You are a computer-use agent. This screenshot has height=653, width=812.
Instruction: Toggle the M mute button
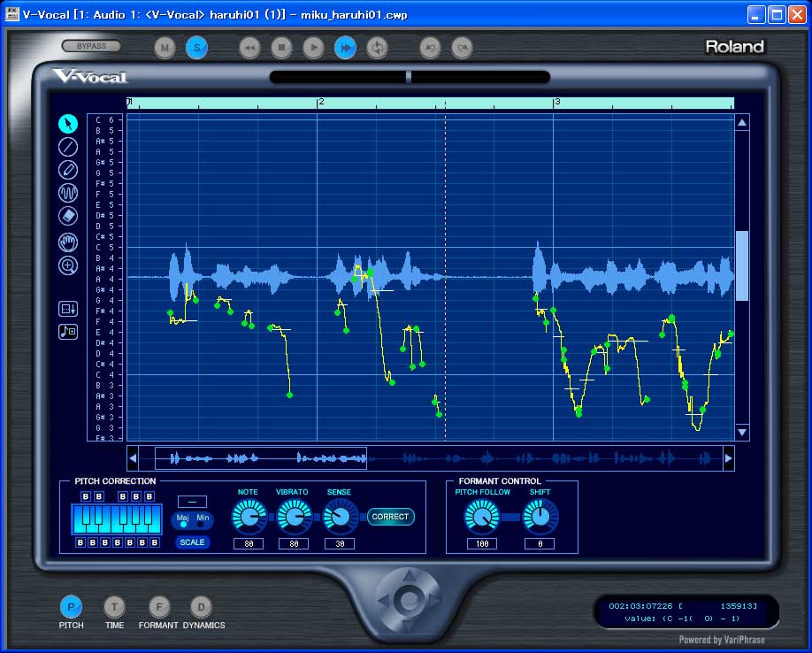click(165, 48)
